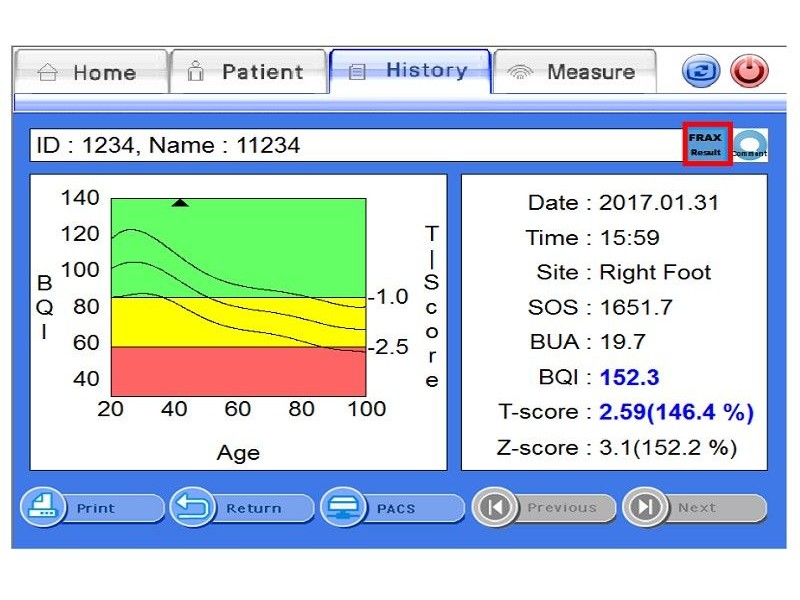The width and height of the screenshot is (800, 600).
Task: Select the blue BQI value 152.3
Action: [x=629, y=377]
